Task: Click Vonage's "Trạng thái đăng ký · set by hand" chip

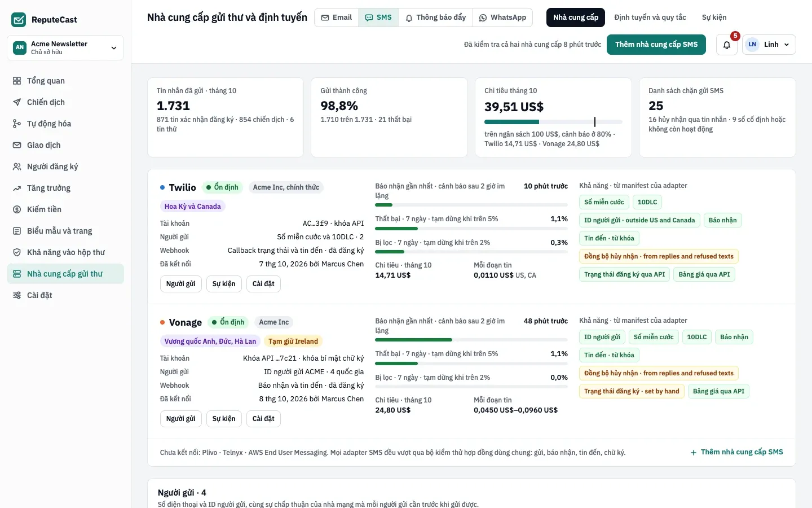Action: pos(632,391)
